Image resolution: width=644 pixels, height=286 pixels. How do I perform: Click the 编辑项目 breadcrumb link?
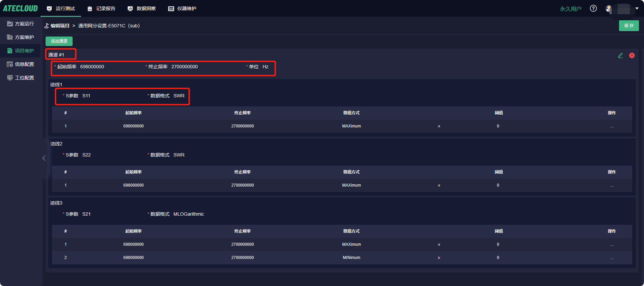(x=60, y=26)
